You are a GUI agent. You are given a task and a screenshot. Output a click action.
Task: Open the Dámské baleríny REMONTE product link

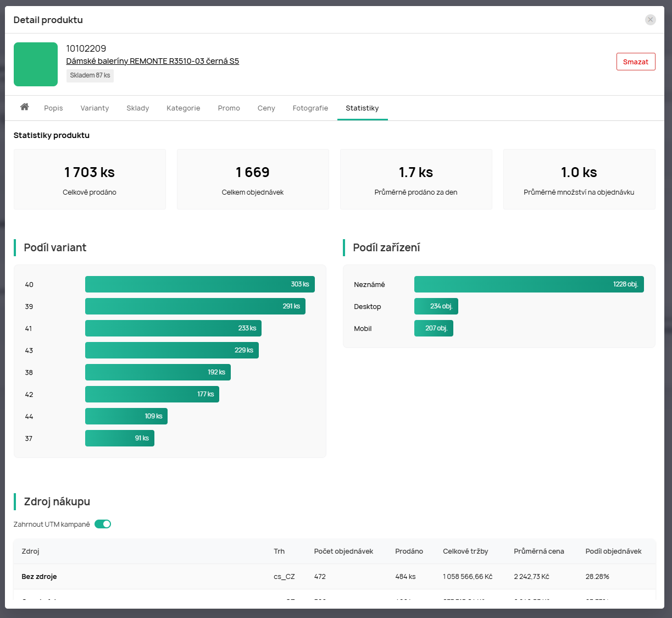pos(152,61)
